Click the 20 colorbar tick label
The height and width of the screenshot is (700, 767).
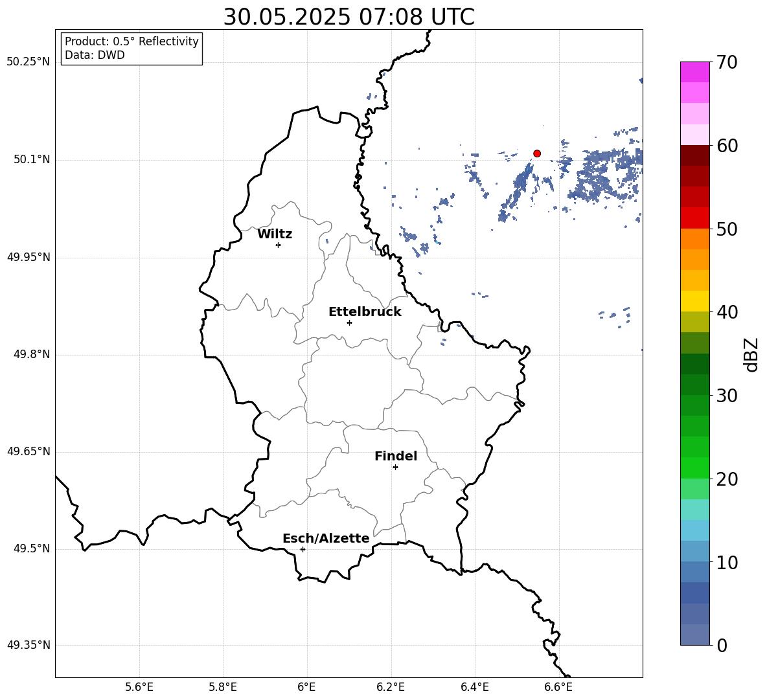tap(727, 479)
